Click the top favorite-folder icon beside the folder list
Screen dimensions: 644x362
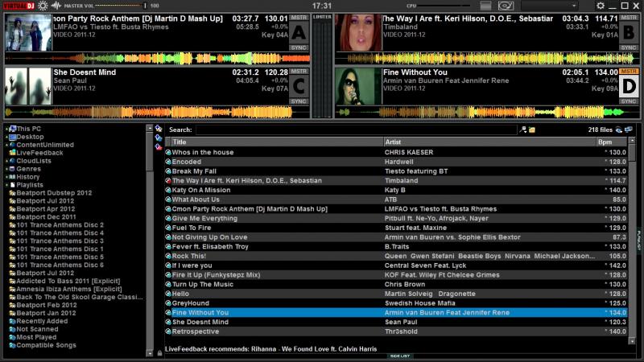coord(159,129)
